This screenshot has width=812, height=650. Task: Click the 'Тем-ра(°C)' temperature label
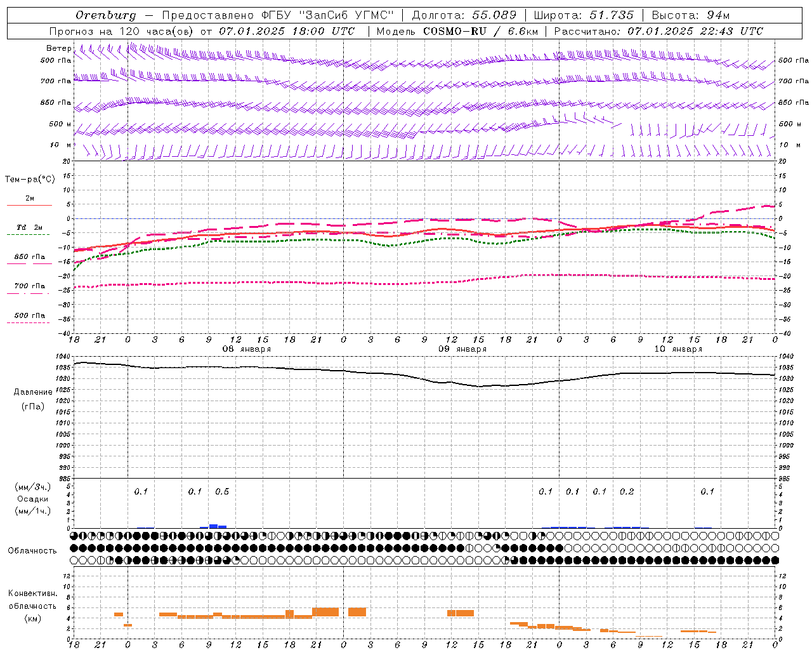[x=30, y=180]
